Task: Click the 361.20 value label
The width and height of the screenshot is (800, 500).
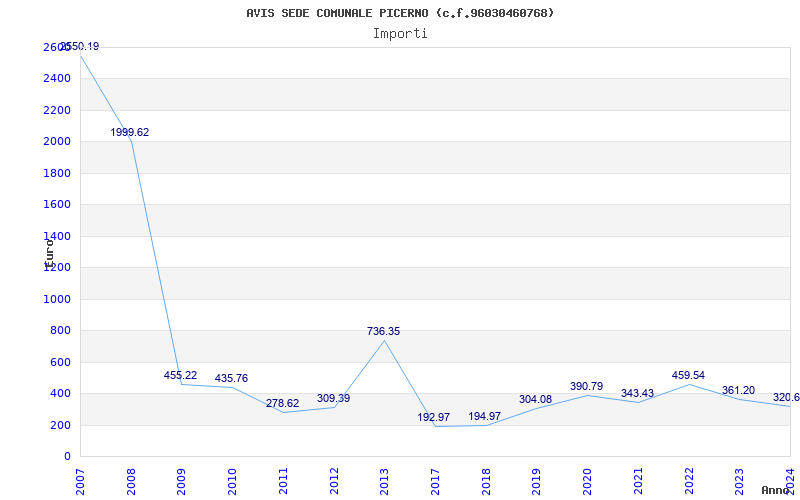Action: tap(738, 391)
